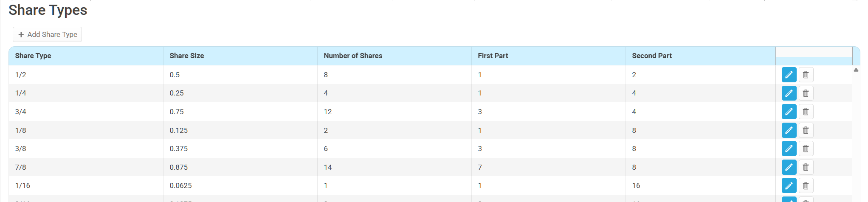This screenshot has width=868, height=202.
Task: Delete the 1/4 share type
Action: pyautogui.click(x=806, y=93)
